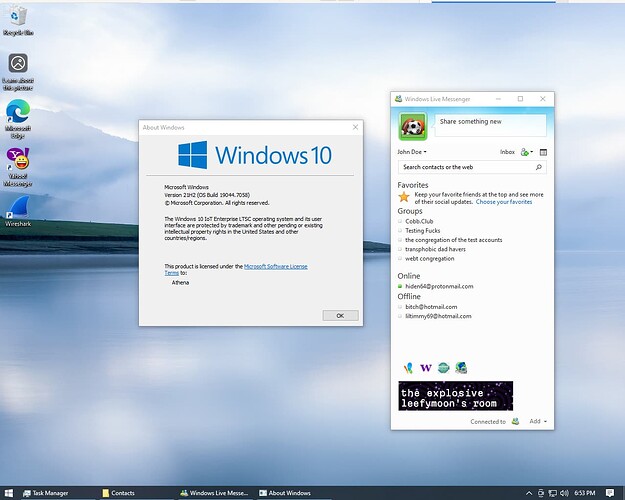The width and height of the screenshot is (625, 500).
Task: Show hidden tray icons chevron
Action: 529,493
